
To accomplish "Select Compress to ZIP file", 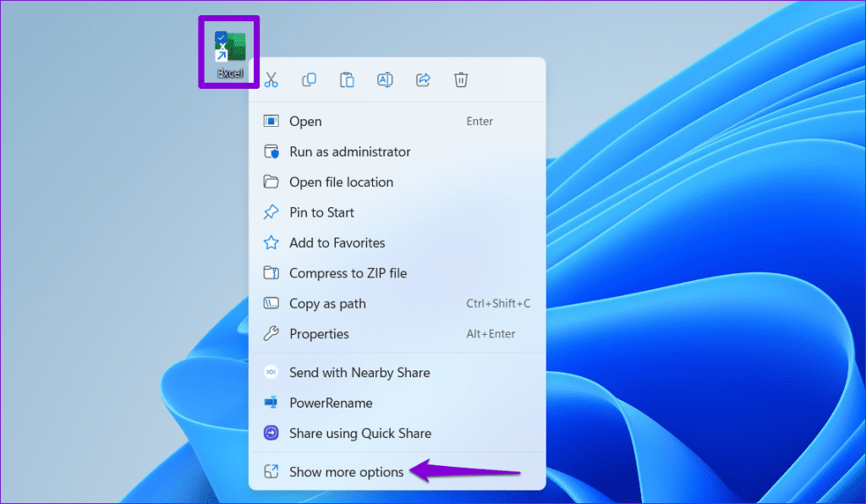I will [397, 273].
